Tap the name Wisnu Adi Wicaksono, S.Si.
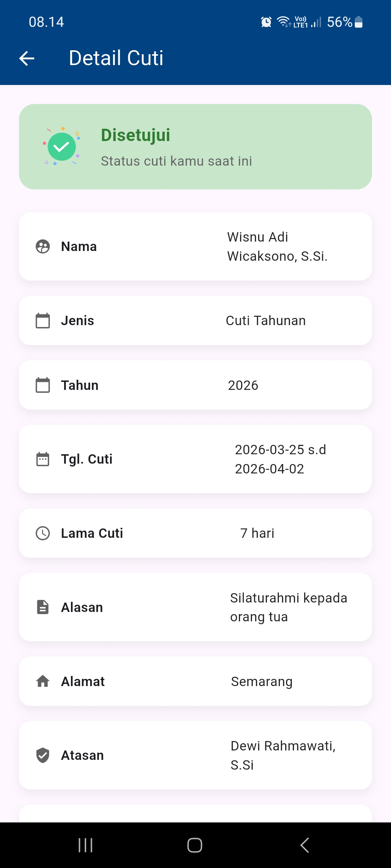391x868 pixels. point(277,247)
